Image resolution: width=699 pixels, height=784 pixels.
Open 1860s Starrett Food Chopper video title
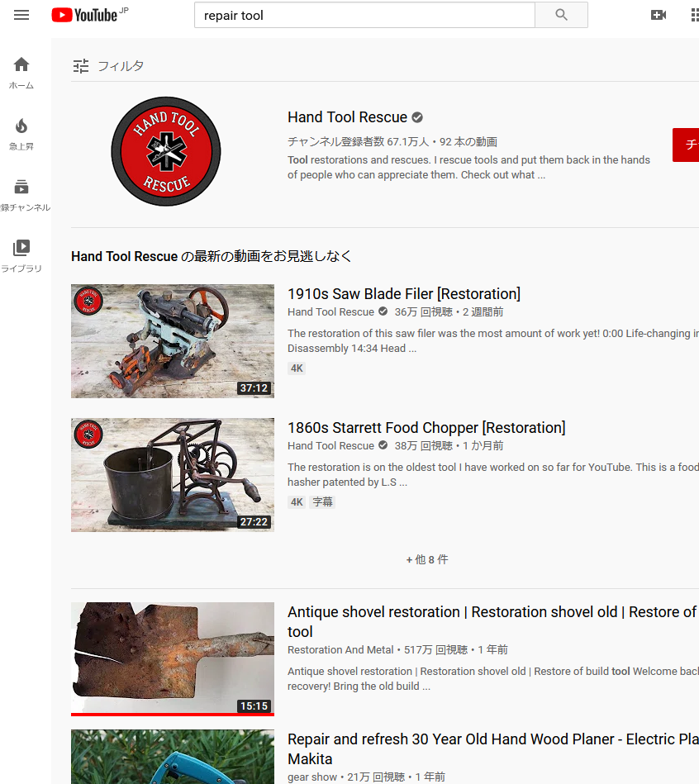(x=426, y=428)
